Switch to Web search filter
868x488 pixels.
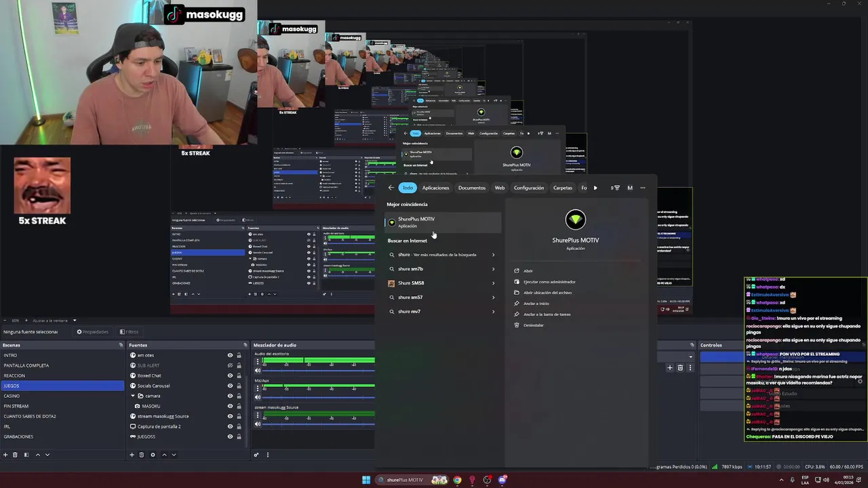[500, 188]
